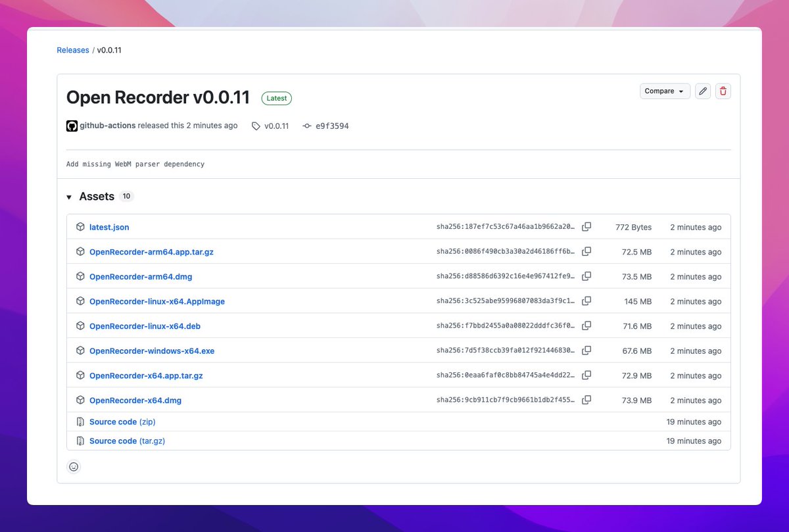Viewport: 789px width, 532px height.
Task: Click the commit icon beside e9f3594
Action: coord(306,126)
